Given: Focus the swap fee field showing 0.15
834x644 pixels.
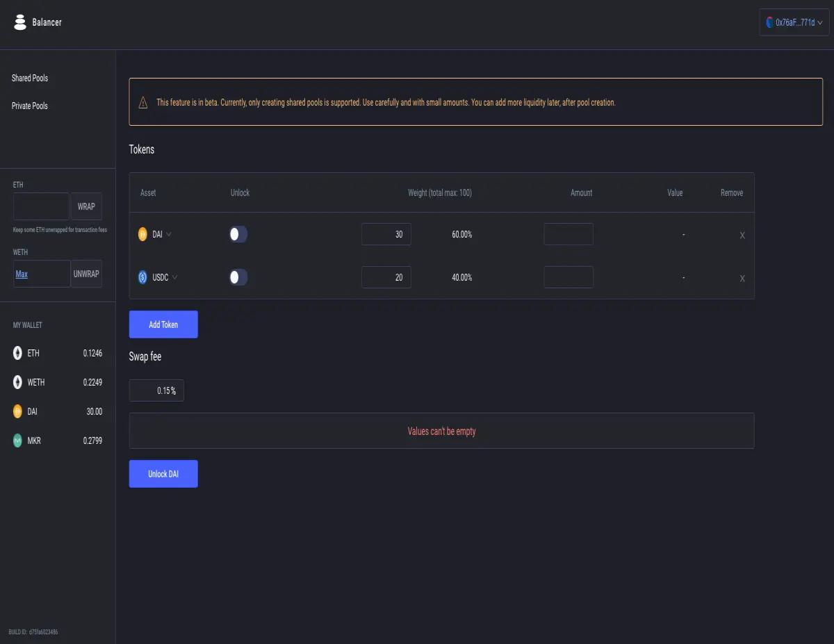Looking at the screenshot, I should 156,390.
